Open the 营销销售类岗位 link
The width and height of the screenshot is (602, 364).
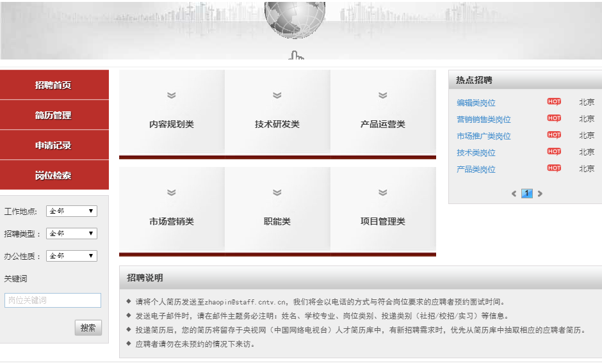[484, 119]
